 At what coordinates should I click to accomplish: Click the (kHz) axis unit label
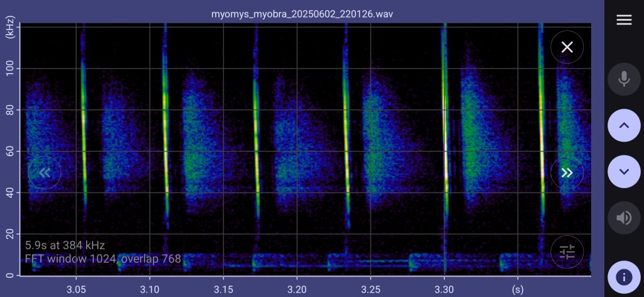(x=10, y=30)
